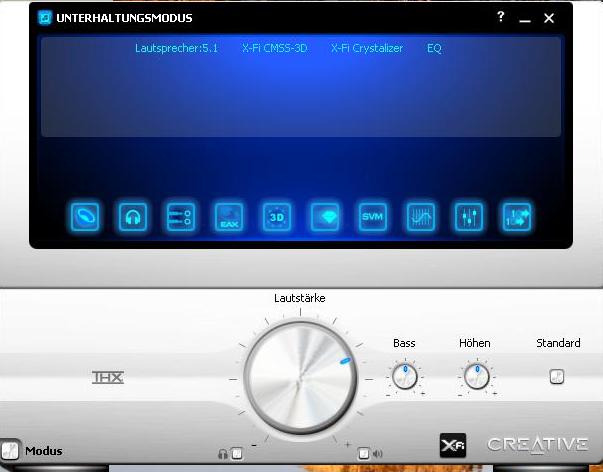Open the Modus switcher button
Image resolution: width=603 pixels, height=472 pixels.
10,450
